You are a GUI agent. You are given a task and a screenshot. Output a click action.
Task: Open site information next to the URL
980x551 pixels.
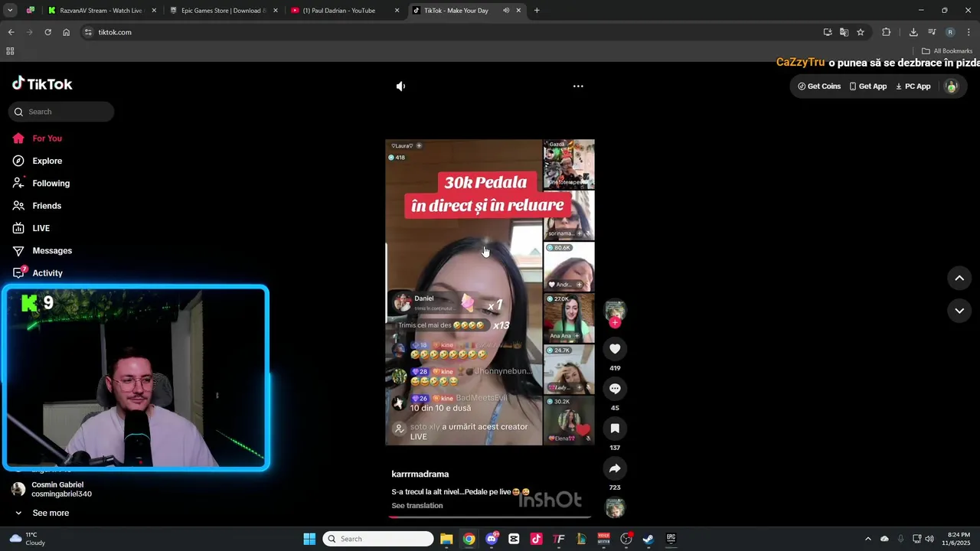[x=89, y=32]
